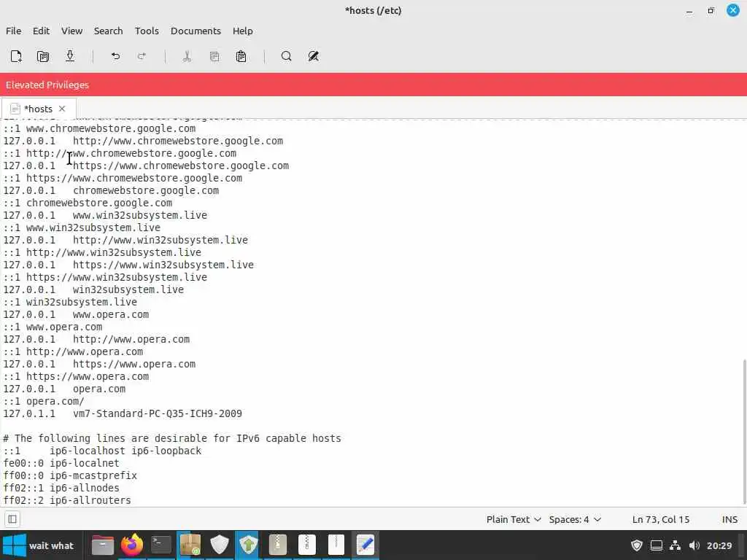Click the '::1 opera.com/' line
Image resolution: width=747 pixels, height=560 pixels.
tap(43, 402)
